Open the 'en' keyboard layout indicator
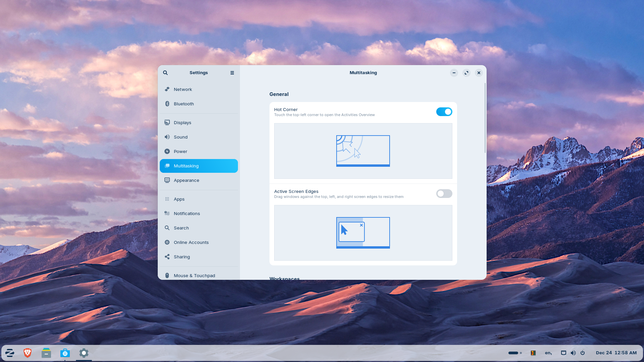The width and height of the screenshot is (644, 362). coord(548,353)
